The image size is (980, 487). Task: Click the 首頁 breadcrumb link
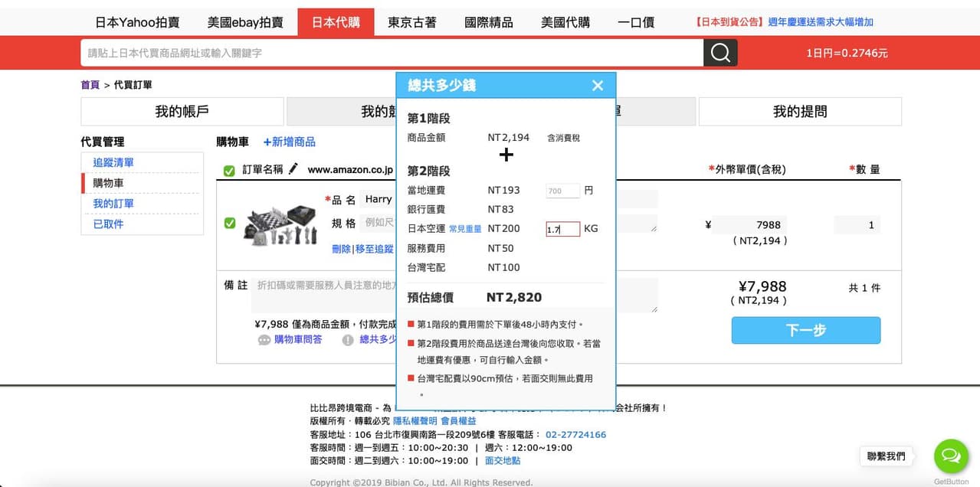[90, 85]
